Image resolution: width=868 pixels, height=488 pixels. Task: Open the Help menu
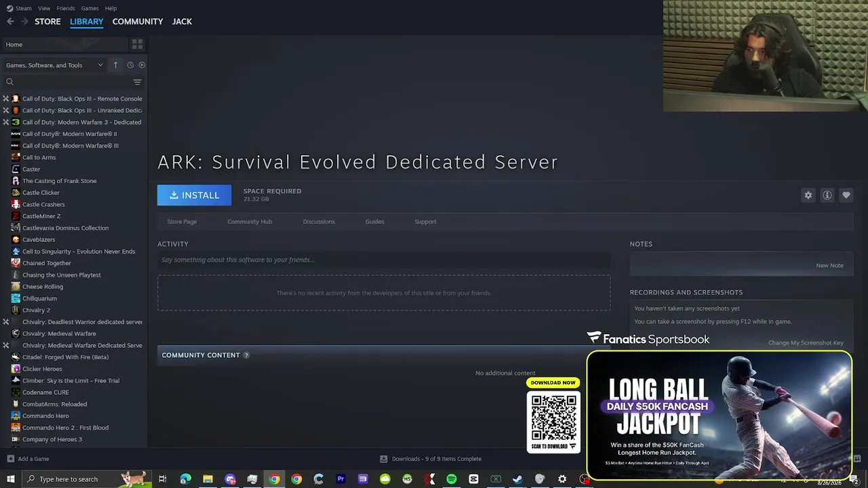(x=111, y=8)
